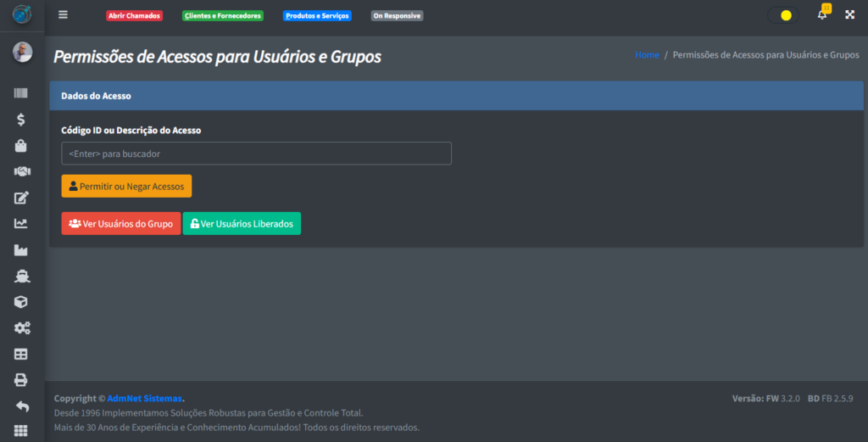
Task: Open the dollar sign finance menu
Action: tap(21, 120)
